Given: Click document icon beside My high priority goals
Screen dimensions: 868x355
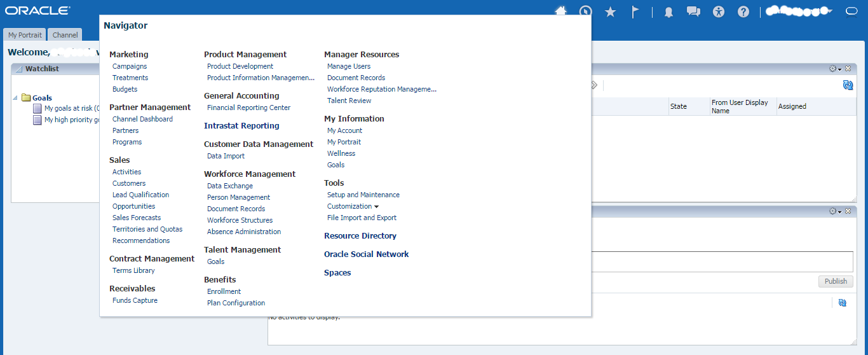Looking at the screenshot, I should (37, 120).
